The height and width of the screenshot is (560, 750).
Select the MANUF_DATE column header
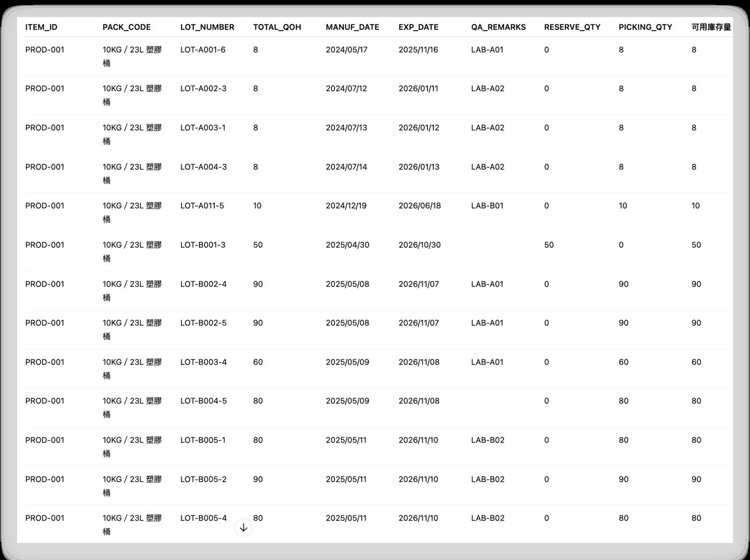[x=352, y=27]
